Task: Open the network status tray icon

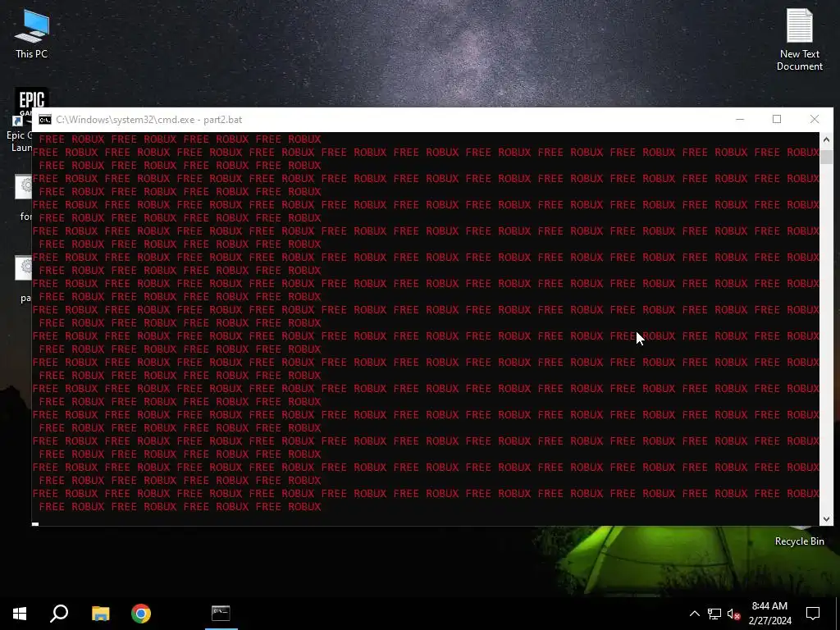Action: [714, 614]
